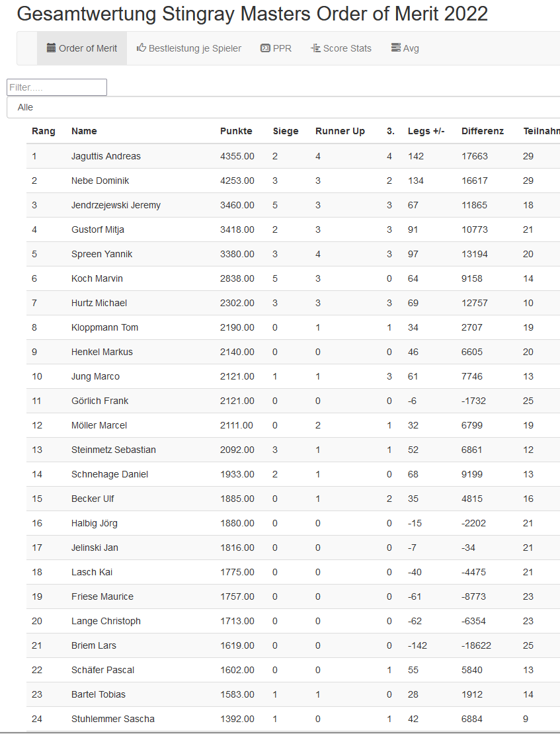This screenshot has width=560, height=734.
Task: Click the PPR tab icon
Action: coord(265,48)
